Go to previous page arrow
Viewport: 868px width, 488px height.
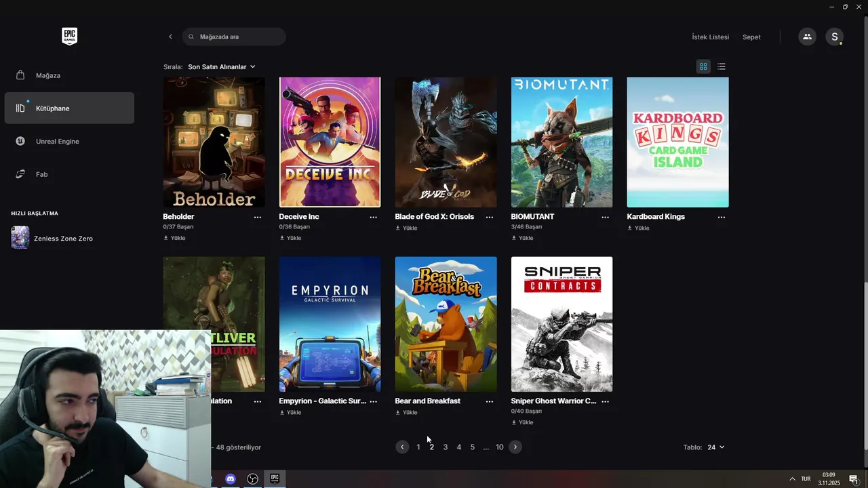click(402, 447)
